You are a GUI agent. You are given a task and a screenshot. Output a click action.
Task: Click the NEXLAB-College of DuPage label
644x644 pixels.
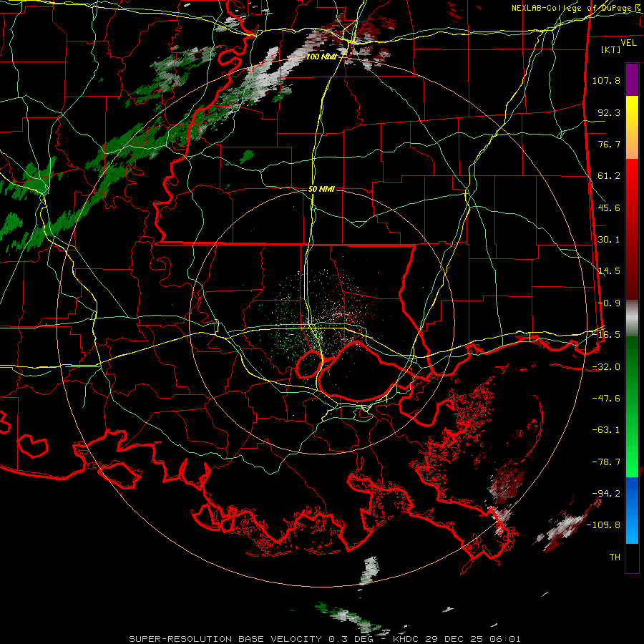click(x=576, y=8)
